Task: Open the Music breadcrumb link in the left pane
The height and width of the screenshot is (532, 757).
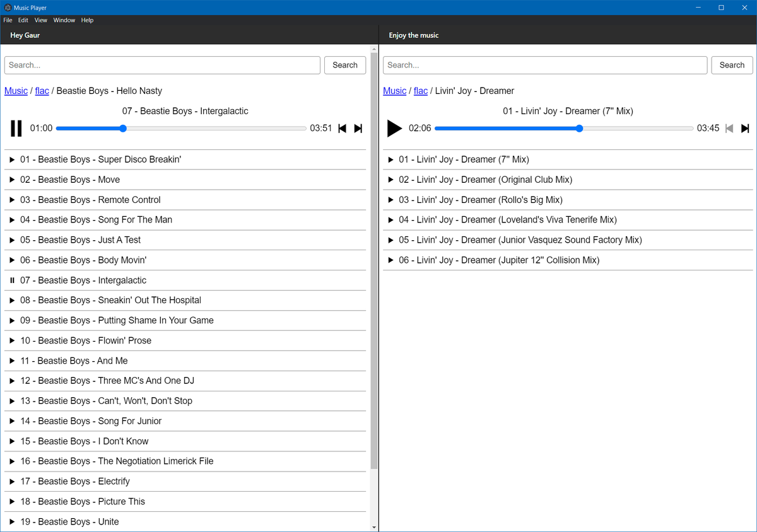Action: pyautogui.click(x=16, y=91)
